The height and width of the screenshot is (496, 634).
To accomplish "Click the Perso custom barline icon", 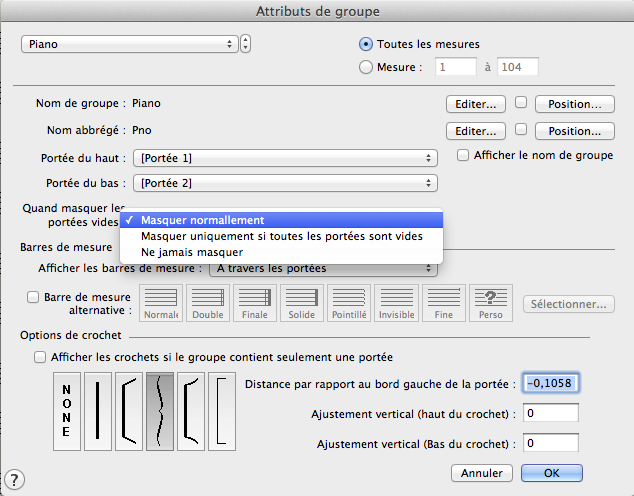I will [x=491, y=303].
